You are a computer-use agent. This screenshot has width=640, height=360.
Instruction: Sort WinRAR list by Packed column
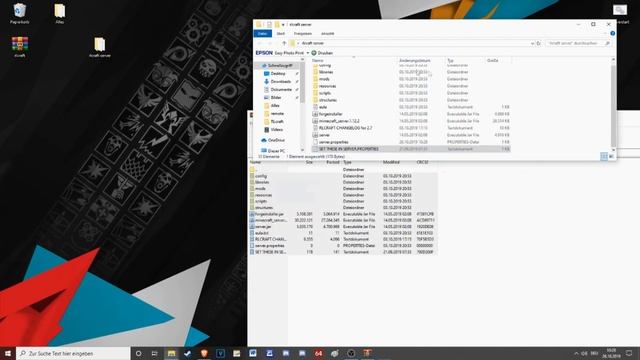(x=333, y=162)
